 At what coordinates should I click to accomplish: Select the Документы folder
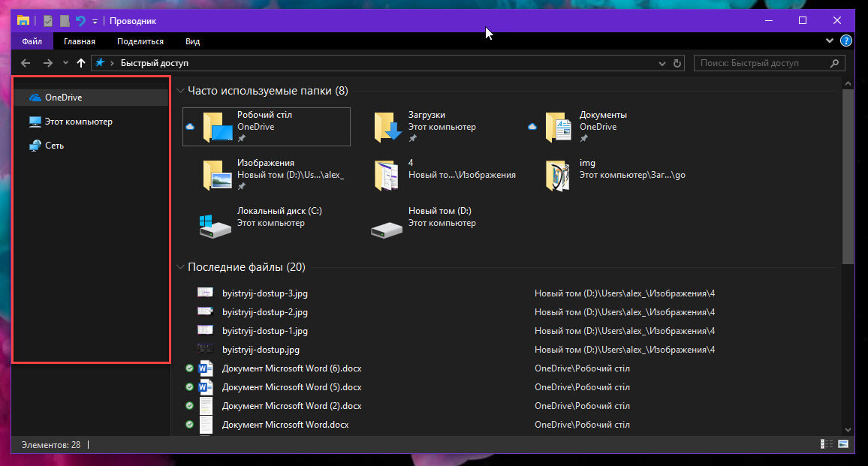(x=608, y=127)
